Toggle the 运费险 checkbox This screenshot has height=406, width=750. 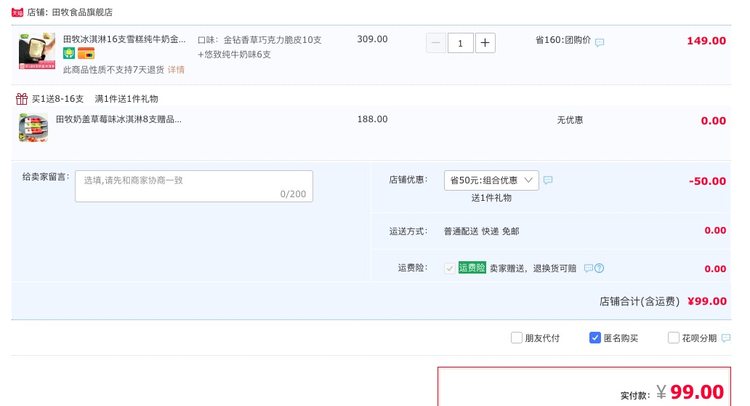click(x=449, y=268)
